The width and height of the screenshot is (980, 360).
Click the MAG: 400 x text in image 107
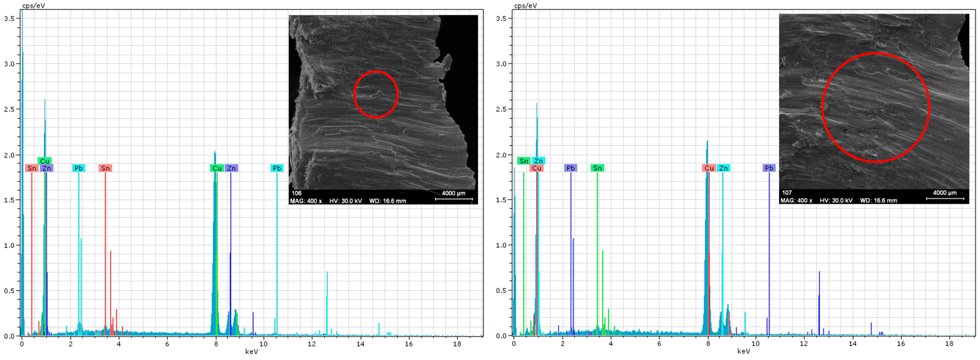(x=796, y=200)
